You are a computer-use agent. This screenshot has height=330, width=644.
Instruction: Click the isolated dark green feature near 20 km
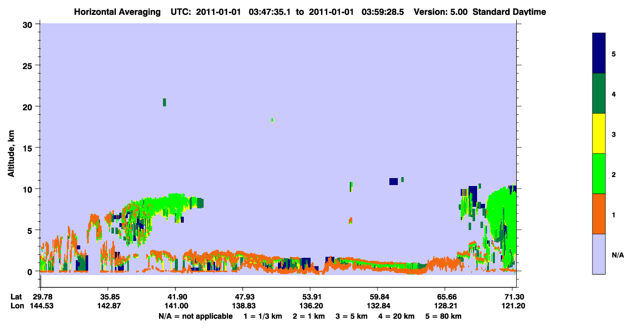coord(164,102)
